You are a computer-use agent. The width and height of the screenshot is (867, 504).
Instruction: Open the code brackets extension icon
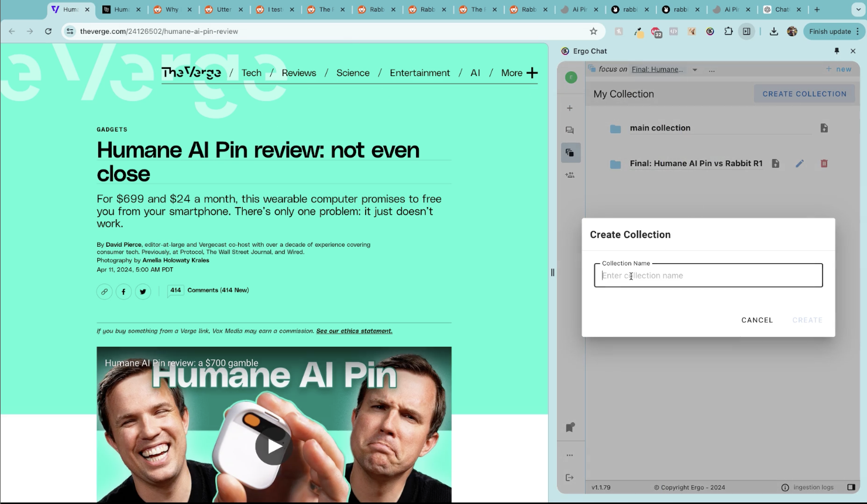[x=674, y=32]
